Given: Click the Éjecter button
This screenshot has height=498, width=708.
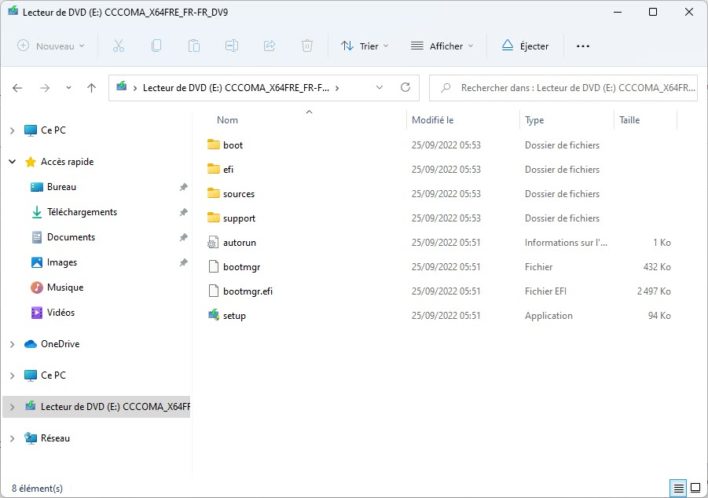Looking at the screenshot, I should 525,46.
